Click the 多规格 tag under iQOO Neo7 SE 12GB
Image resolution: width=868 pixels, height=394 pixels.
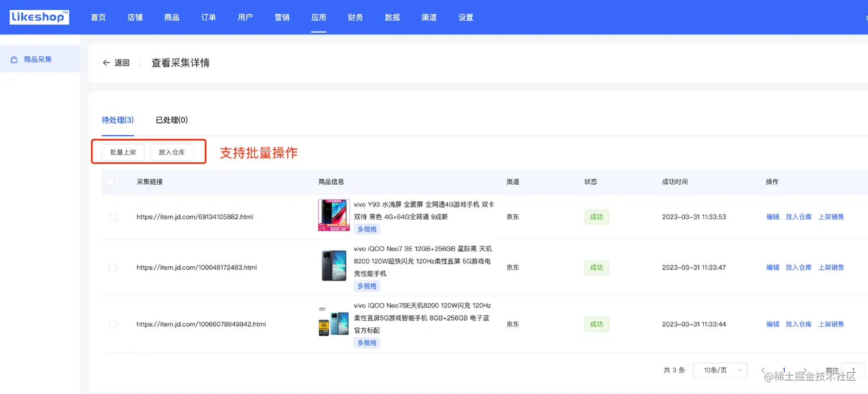(367, 286)
